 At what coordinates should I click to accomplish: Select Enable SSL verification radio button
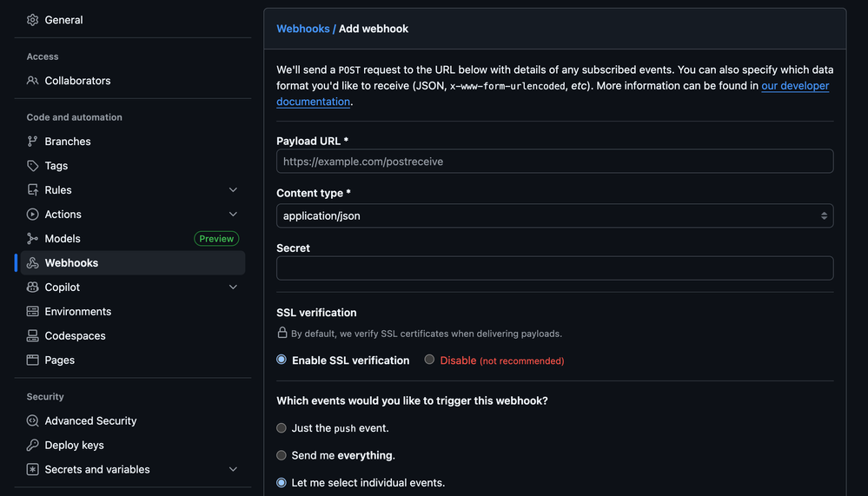[x=282, y=360]
